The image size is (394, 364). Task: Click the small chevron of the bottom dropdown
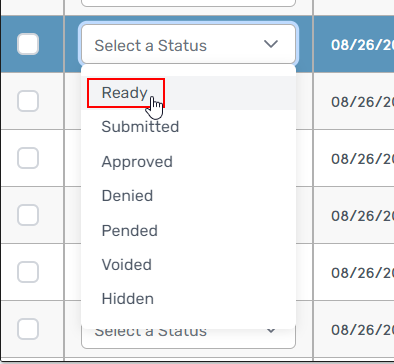click(271, 331)
